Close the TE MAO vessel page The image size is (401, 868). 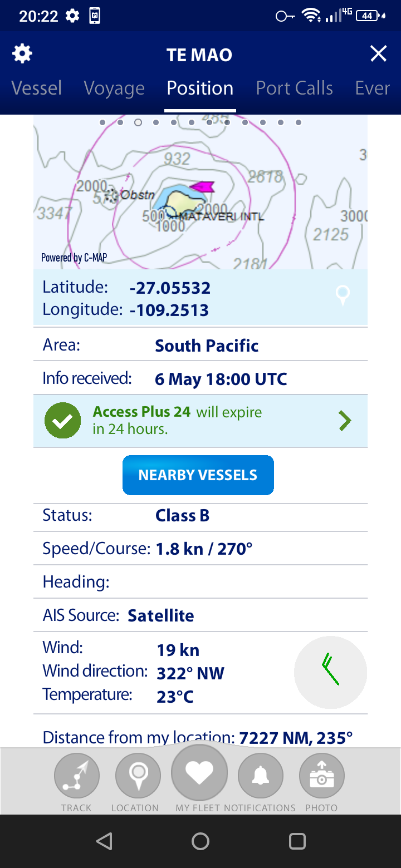379,54
